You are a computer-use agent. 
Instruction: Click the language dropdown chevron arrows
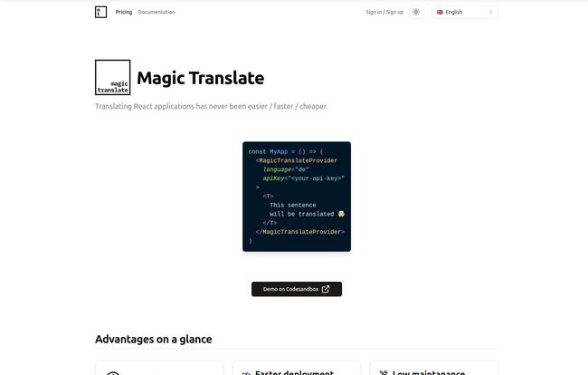point(490,12)
